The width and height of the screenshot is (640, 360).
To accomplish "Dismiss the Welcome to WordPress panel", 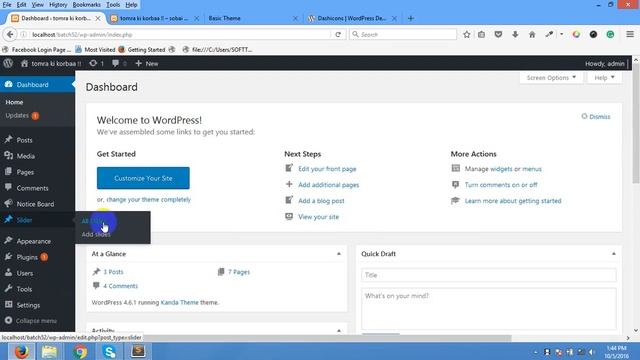I will coord(596,117).
